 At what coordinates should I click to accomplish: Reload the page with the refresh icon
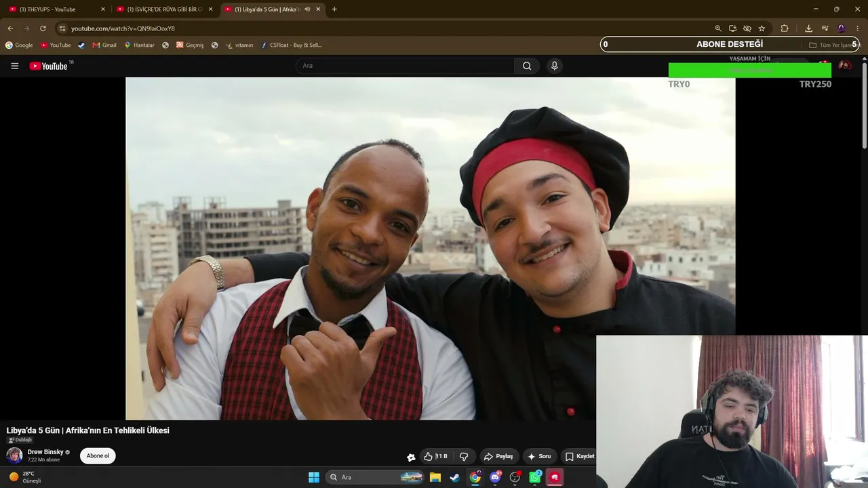tap(43, 28)
